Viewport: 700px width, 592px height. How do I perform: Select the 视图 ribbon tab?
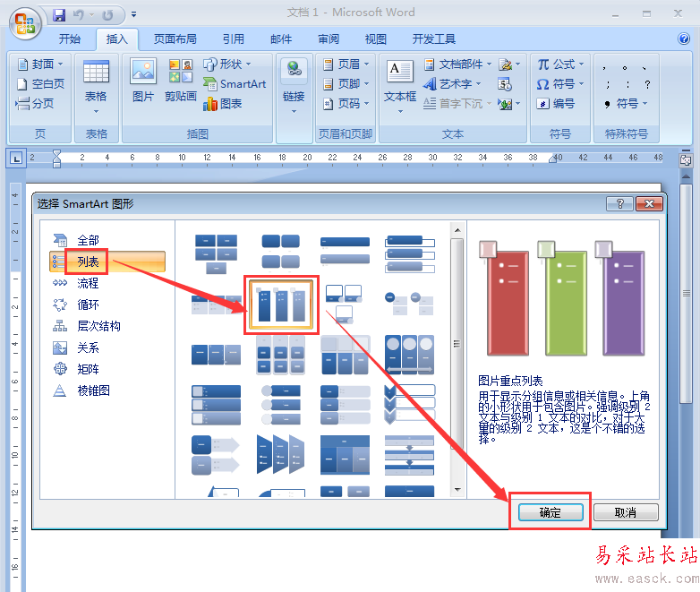point(375,39)
